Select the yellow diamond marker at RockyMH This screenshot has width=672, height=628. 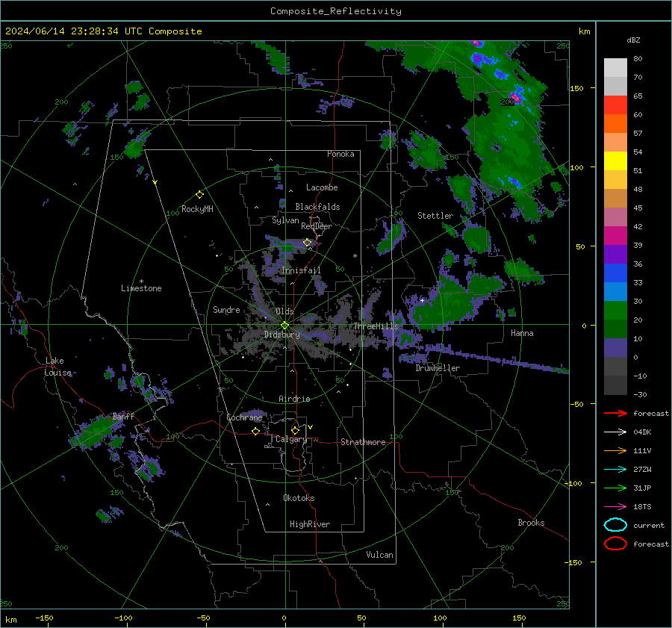click(199, 195)
